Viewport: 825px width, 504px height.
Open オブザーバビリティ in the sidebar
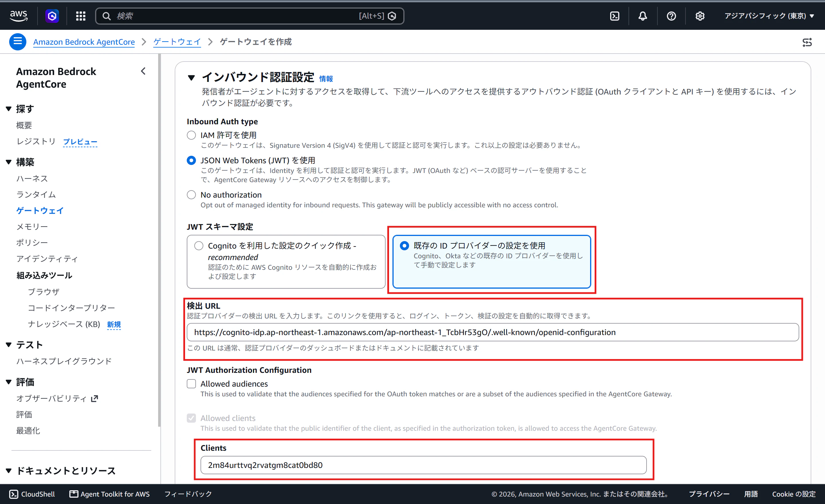pyautogui.click(x=52, y=398)
